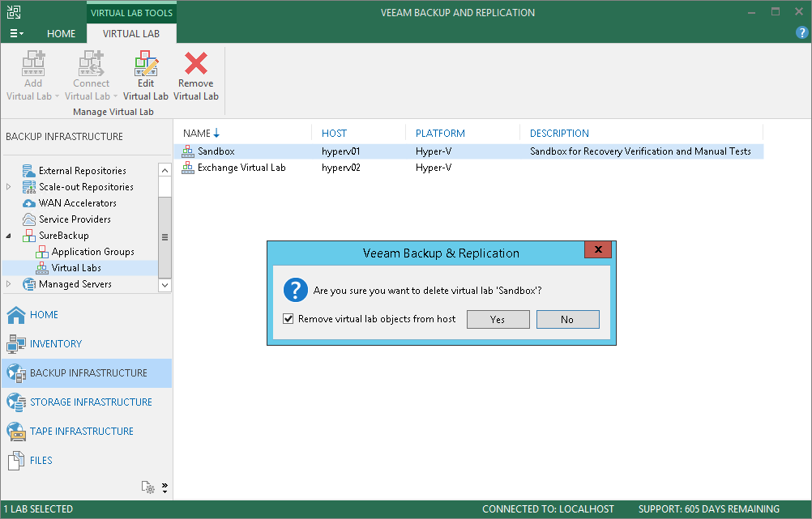
Task: Click the TAPE INFRASTRUCTURE navigation label
Action: [82, 431]
